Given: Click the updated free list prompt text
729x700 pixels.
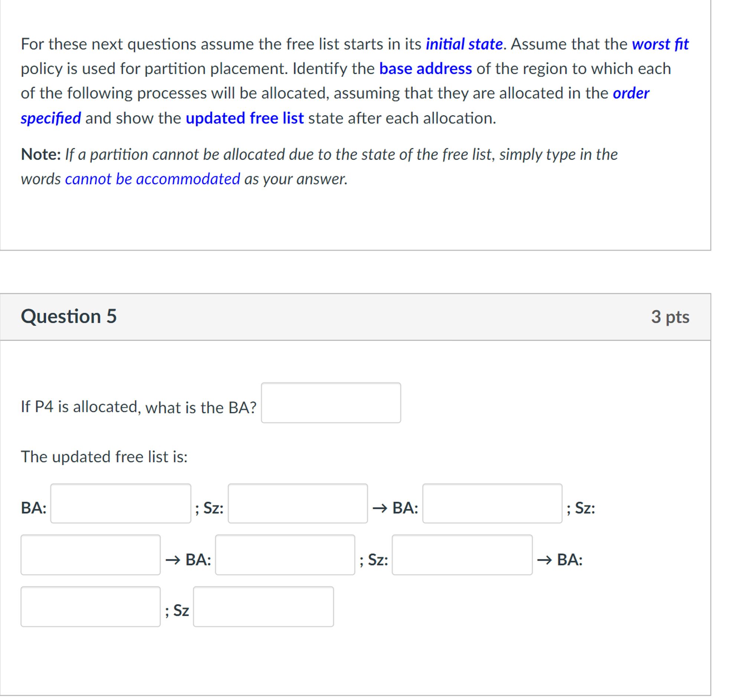Looking at the screenshot, I should [x=104, y=457].
